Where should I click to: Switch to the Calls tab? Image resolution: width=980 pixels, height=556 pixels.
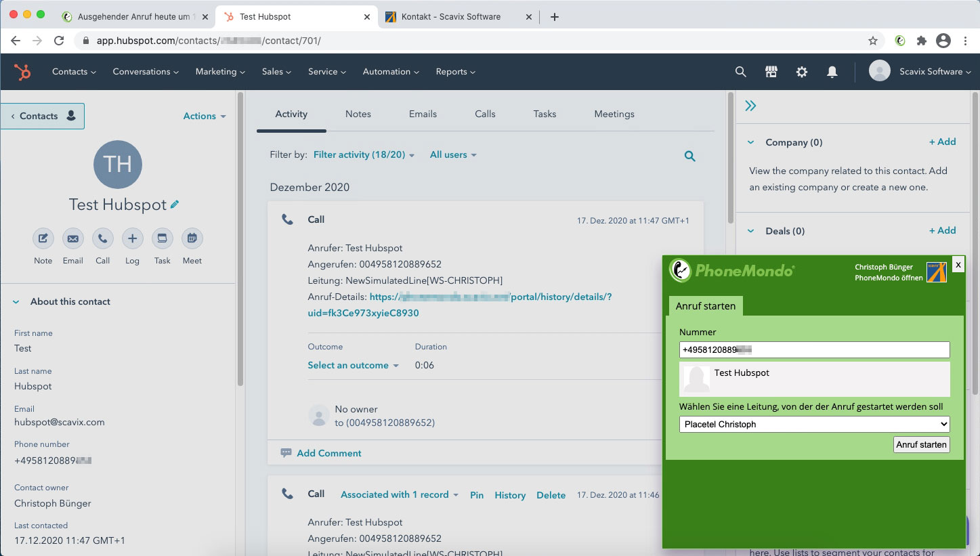[x=485, y=114]
